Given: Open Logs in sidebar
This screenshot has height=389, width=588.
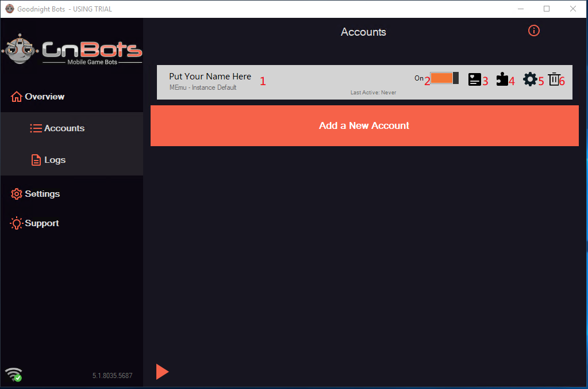Looking at the screenshot, I should [x=48, y=160].
